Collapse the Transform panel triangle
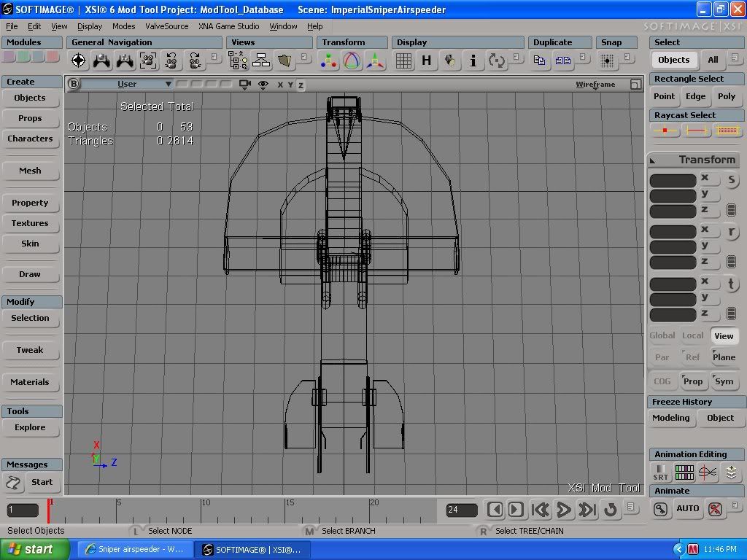This screenshot has height=560, width=747. pos(653,161)
